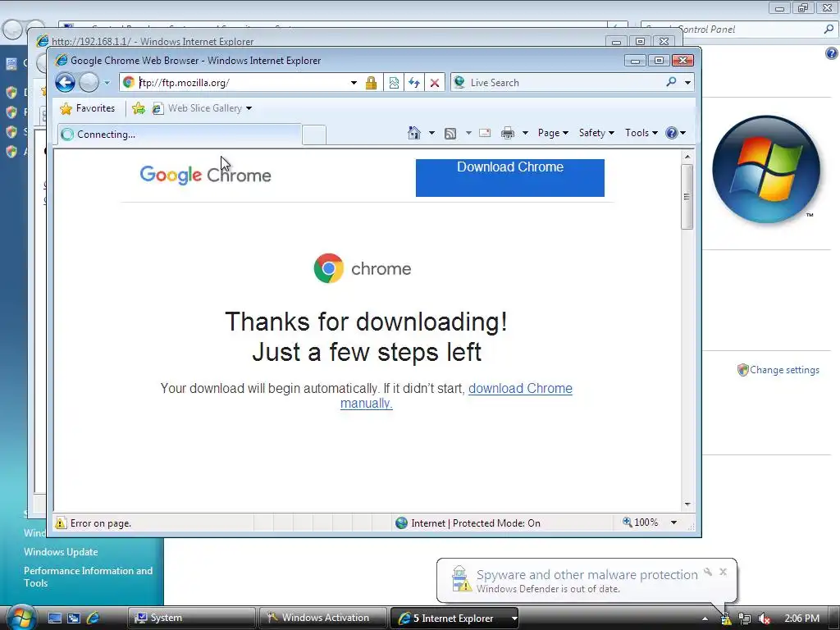Expand the Live Search provider dropdown
Image resolution: width=840 pixels, height=630 pixels.
(x=688, y=83)
